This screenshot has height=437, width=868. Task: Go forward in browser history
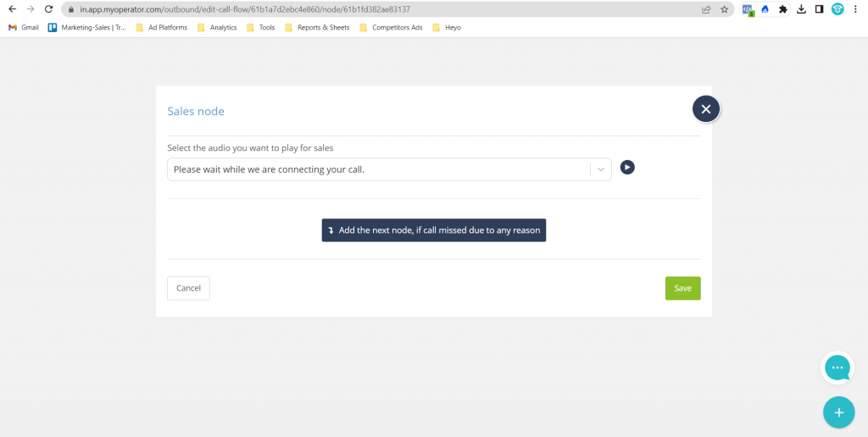tap(31, 9)
